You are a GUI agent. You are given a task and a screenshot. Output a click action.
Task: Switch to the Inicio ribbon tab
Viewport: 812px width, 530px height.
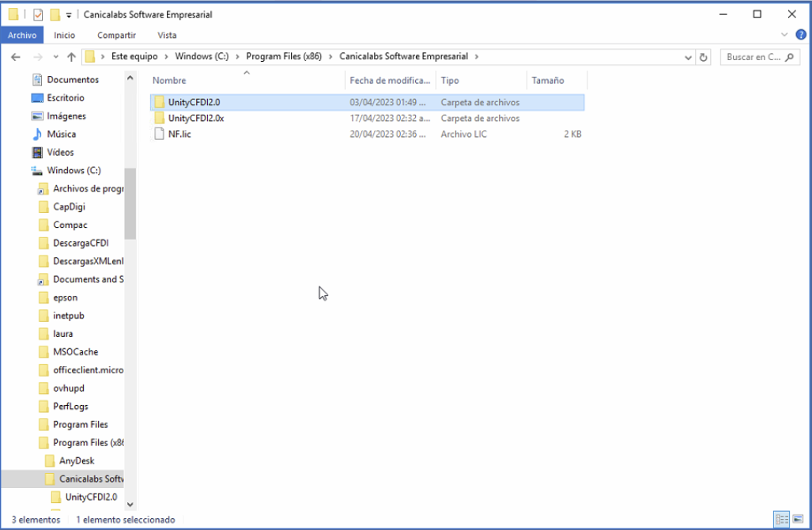[64, 36]
